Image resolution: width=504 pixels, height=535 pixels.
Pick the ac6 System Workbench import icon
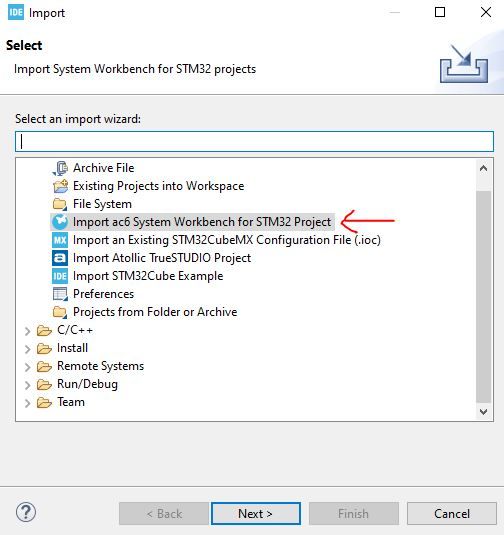tap(60, 222)
